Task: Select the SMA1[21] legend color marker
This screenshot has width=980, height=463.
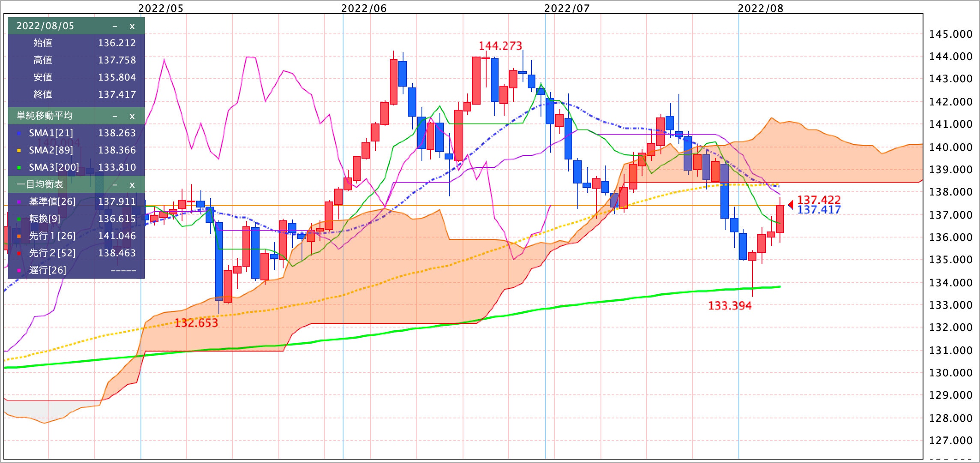Action: pos(19,134)
